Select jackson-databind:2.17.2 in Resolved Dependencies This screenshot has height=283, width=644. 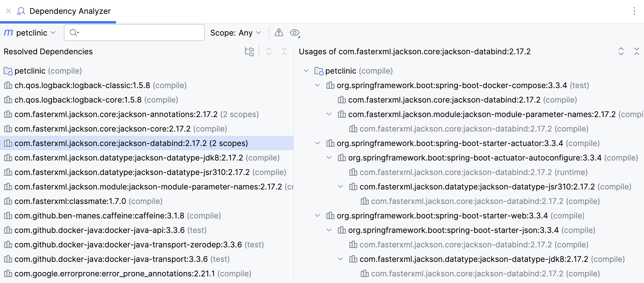pyautogui.click(x=132, y=143)
